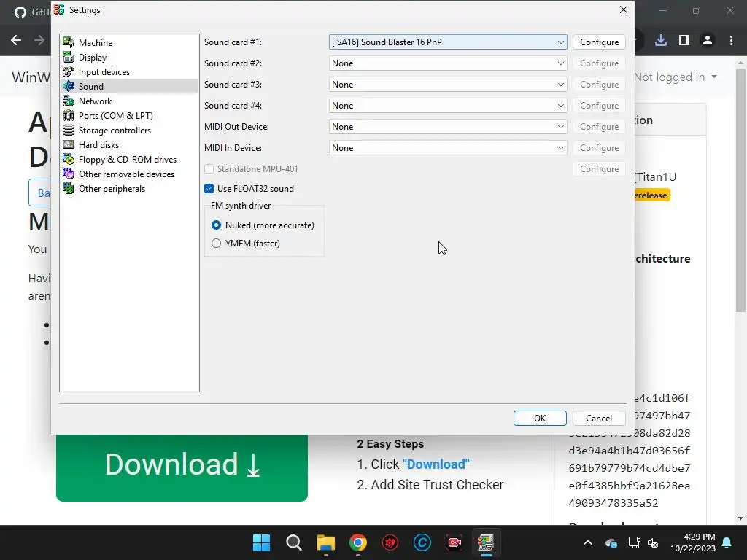Viewport: 747px width, 560px height.
Task: Open the Network category icon
Action: coord(69,101)
